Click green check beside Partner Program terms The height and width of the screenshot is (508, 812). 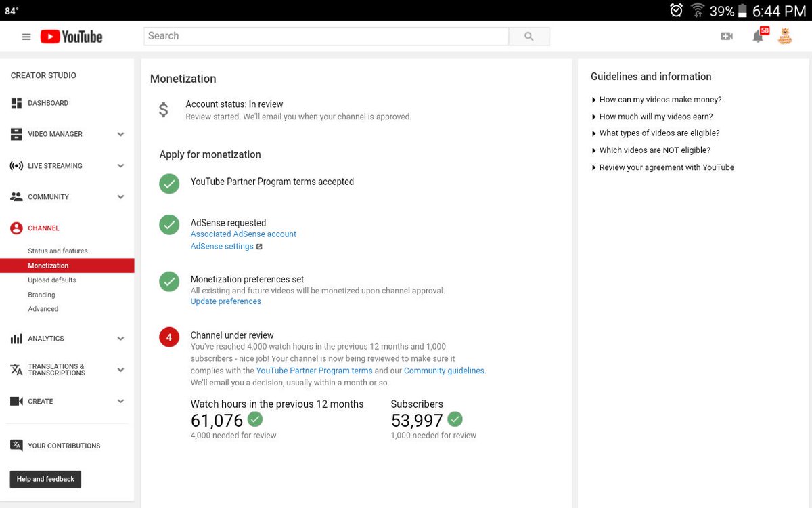point(169,184)
